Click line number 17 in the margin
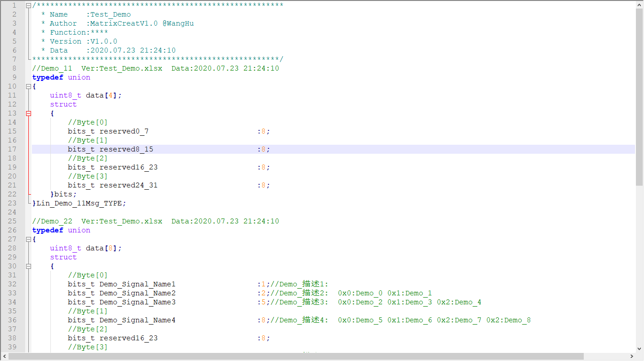Screen dimensions: 644x361 pyautogui.click(x=12, y=149)
